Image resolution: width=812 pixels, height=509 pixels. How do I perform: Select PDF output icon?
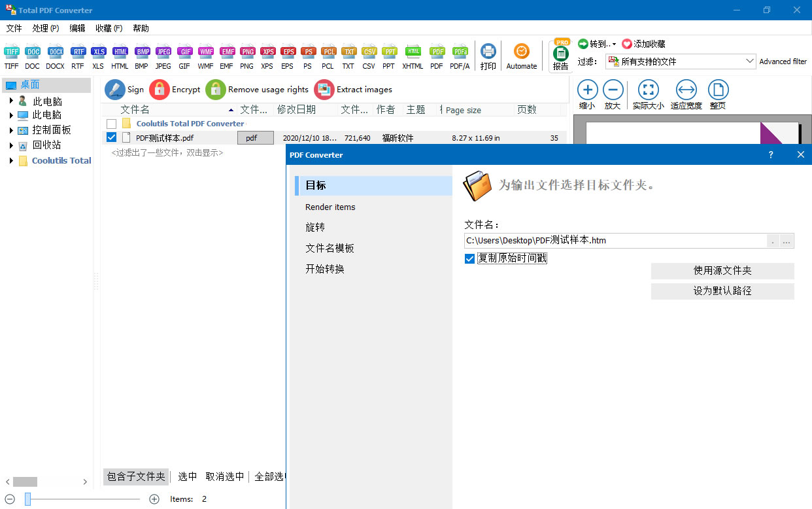tap(437, 52)
